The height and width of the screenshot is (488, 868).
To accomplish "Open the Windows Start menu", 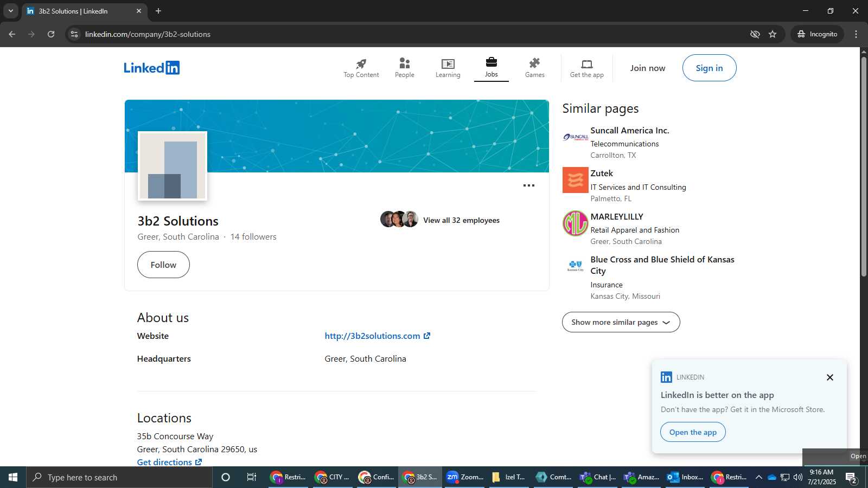I will click(x=13, y=477).
